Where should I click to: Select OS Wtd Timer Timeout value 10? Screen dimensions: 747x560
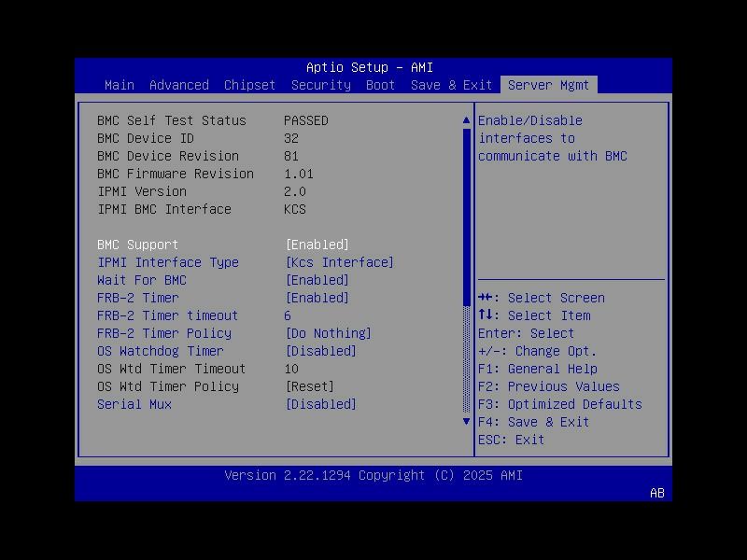[291, 369]
